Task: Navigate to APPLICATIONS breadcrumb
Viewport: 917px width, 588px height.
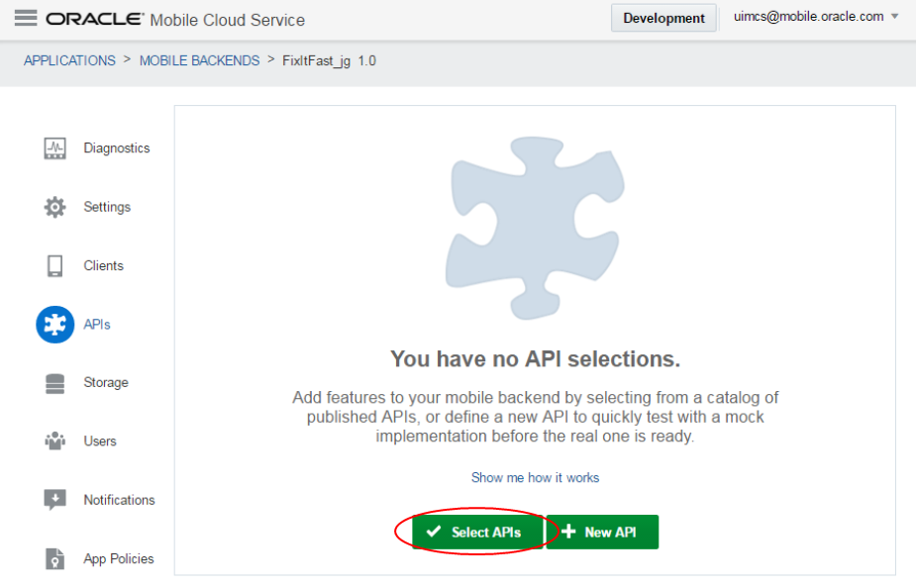Action: click(69, 60)
